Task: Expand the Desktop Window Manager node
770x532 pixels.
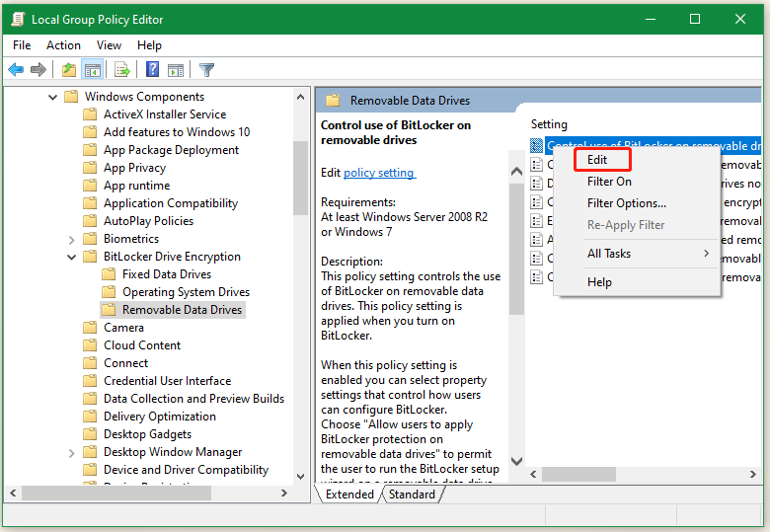Action: click(72, 452)
